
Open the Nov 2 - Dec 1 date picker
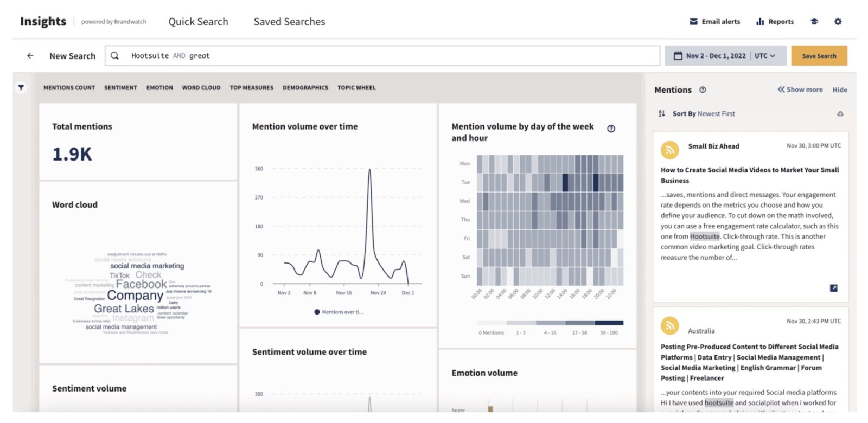[710, 56]
